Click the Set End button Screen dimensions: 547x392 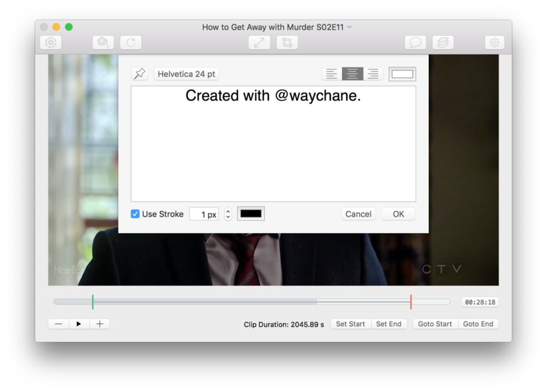[x=389, y=324]
